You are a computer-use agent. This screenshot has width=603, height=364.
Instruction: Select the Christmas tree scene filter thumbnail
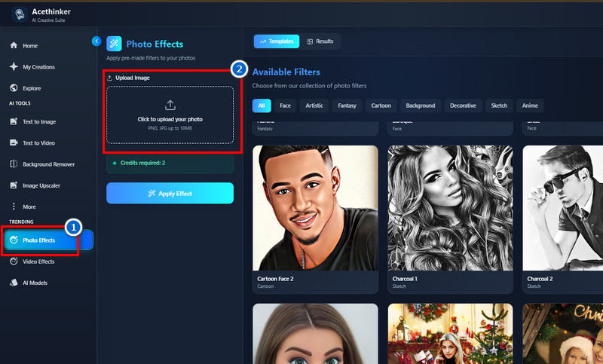coord(450,334)
